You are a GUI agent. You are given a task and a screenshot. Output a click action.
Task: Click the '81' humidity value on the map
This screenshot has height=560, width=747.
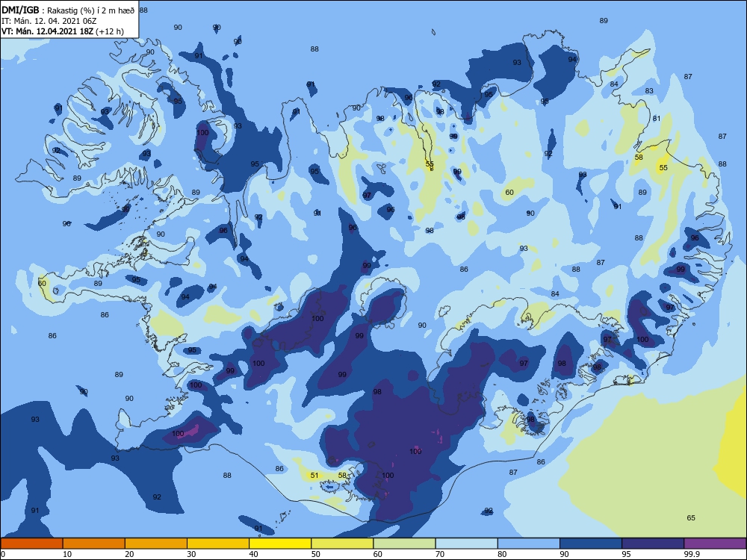[x=657, y=118]
